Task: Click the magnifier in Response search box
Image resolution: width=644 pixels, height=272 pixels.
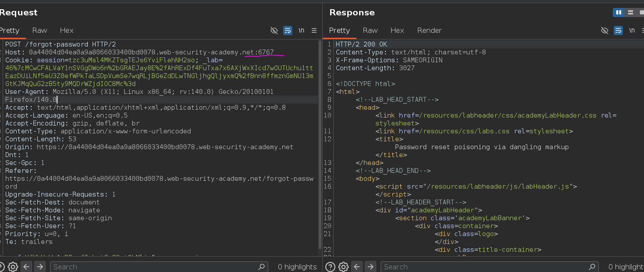Action: [x=592, y=267]
